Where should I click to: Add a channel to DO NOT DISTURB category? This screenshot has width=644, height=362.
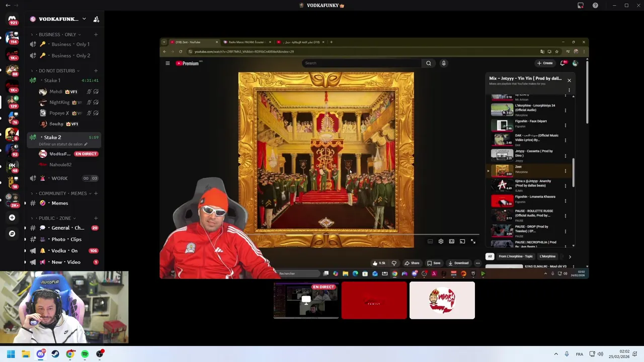pyautogui.click(x=96, y=71)
